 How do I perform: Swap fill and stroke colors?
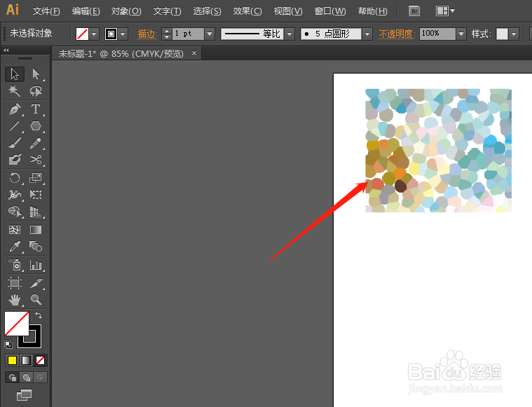[39, 315]
